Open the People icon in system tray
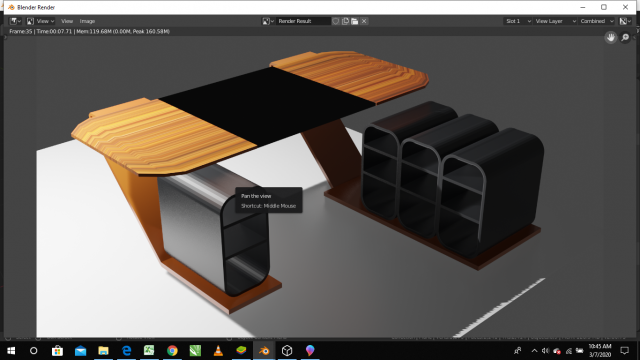 click(x=518, y=351)
